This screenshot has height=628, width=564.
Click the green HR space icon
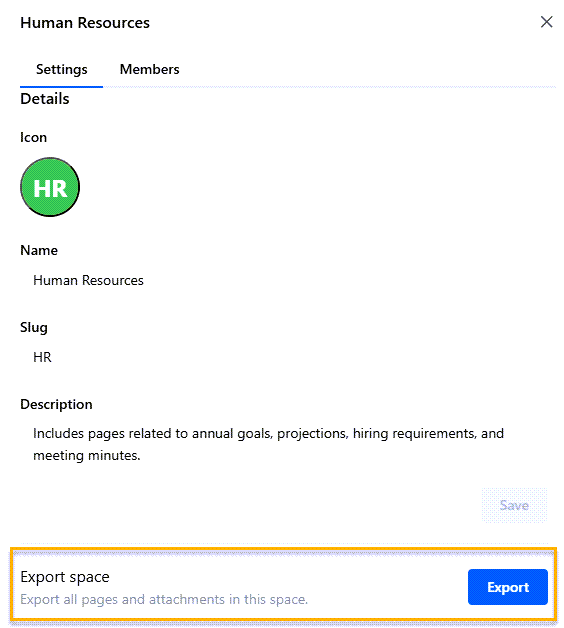(x=50, y=187)
